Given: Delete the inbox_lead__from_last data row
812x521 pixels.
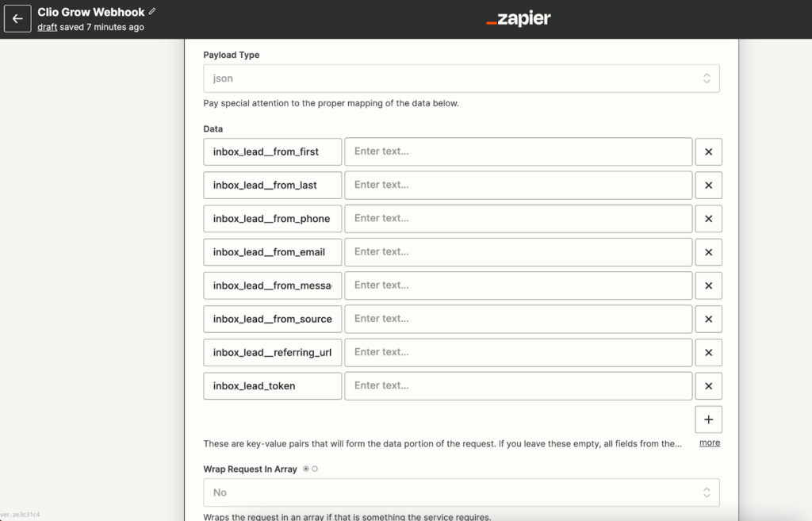Looking at the screenshot, I should [x=708, y=185].
